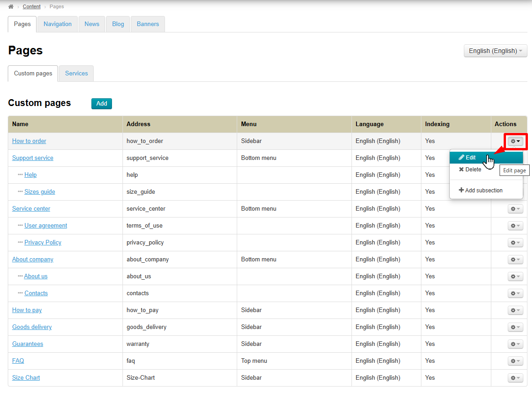Open gear actions for About company row
The height and width of the screenshot is (398, 532).
pyautogui.click(x=515, y=260)
